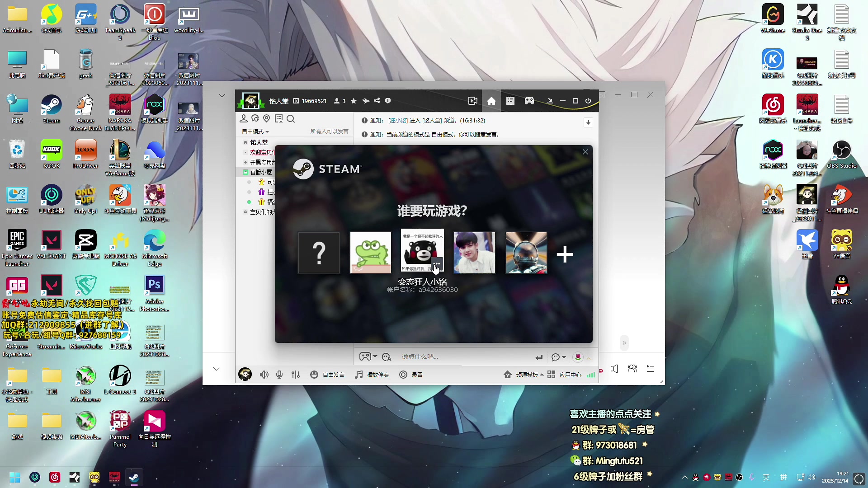Screen dimensions: 868x488
Task: Search within the YY channel
Action: 291,119
